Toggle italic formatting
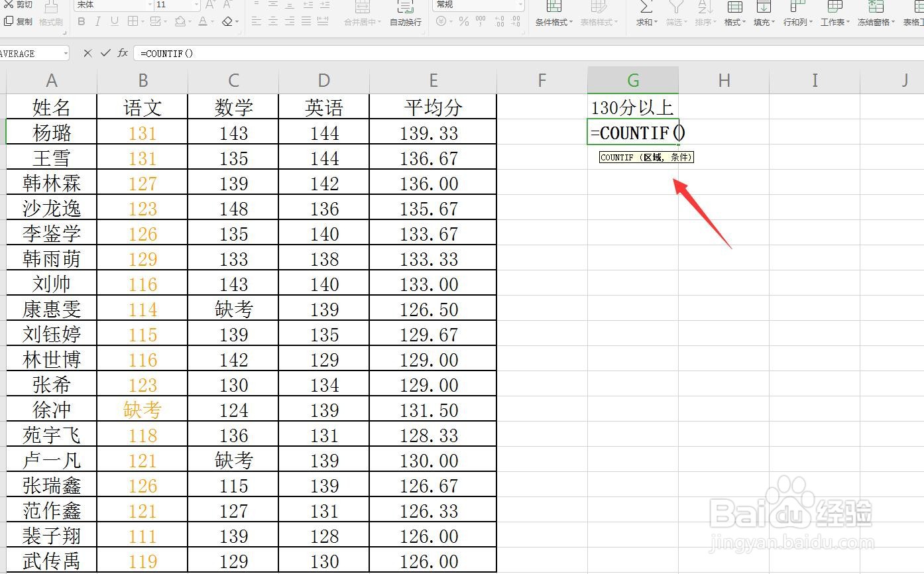This screenshot has width=924, height=574. click(x=97, y=22)
